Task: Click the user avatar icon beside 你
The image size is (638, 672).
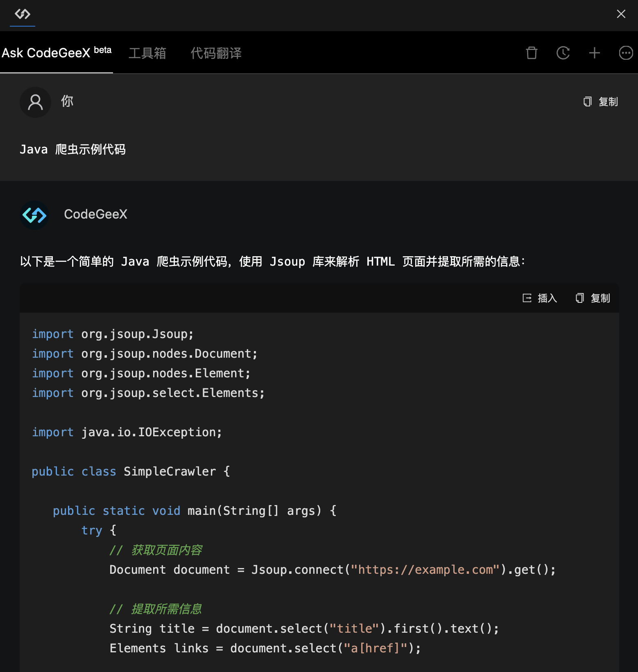Action: pos(35,102)
